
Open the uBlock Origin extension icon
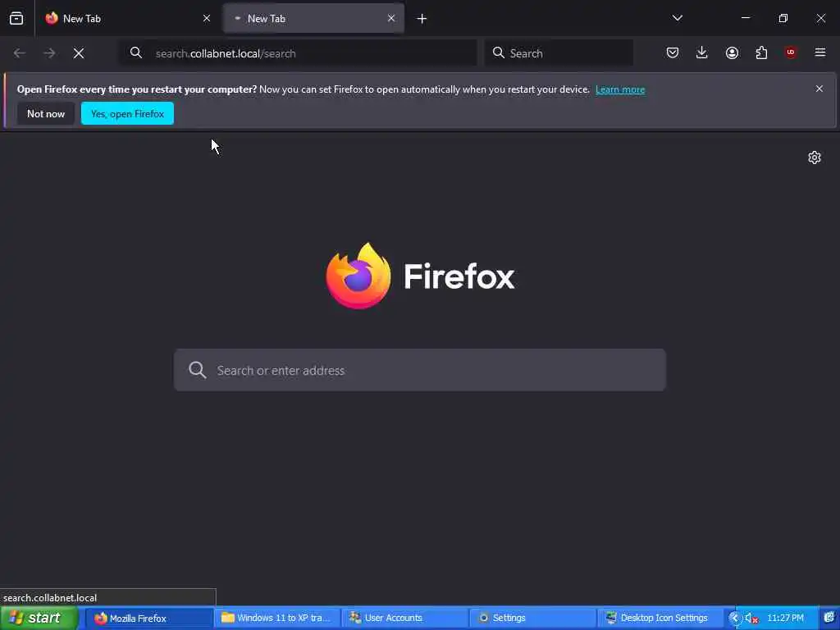point(791,52)
